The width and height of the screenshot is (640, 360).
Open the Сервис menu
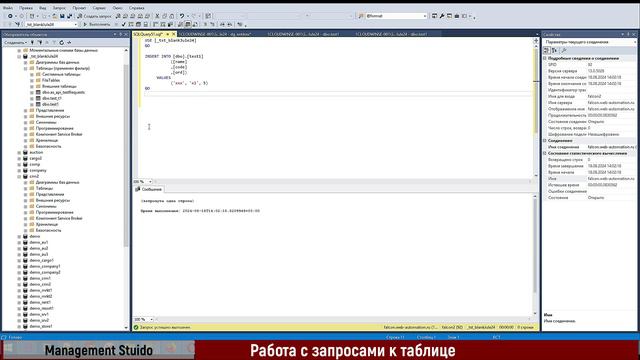(x=99, y=8)
